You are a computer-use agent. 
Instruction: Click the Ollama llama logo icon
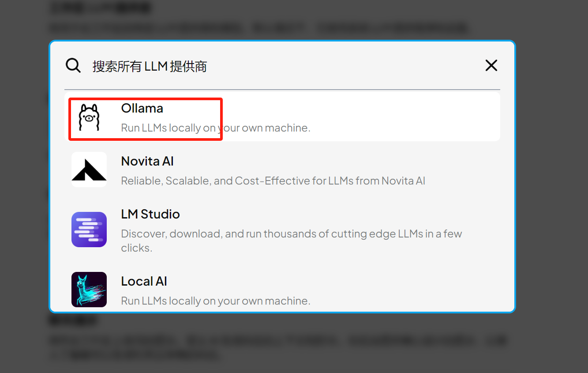coord(89,117)
